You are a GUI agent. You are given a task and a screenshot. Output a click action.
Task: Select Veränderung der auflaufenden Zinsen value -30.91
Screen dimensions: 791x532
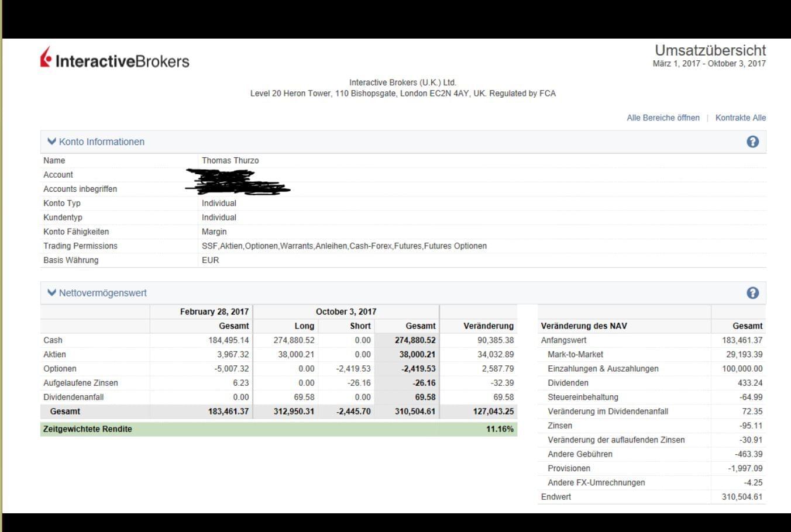click(x=751, y=440)
